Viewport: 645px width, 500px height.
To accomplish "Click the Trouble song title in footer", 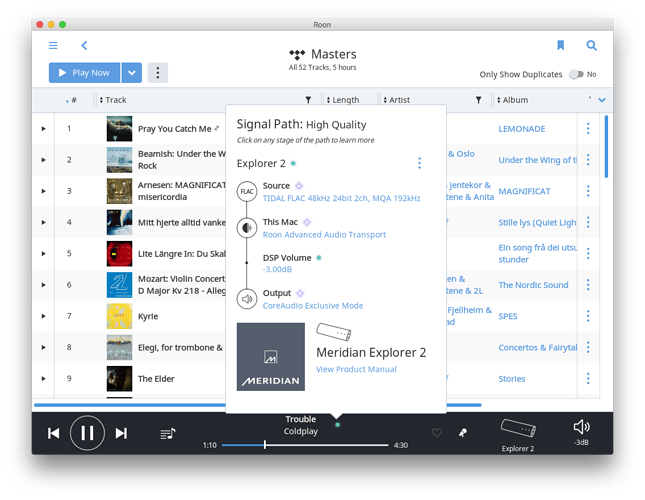I will coord(301,419).
